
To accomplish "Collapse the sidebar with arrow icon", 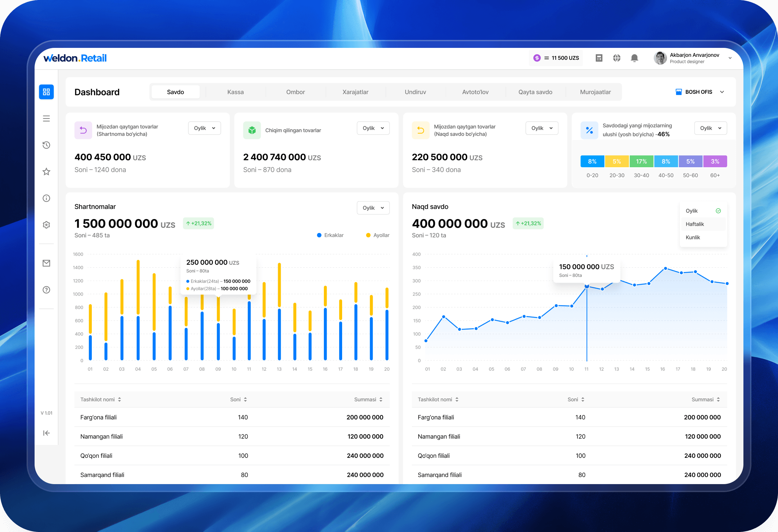I will (x=46, y=433).
